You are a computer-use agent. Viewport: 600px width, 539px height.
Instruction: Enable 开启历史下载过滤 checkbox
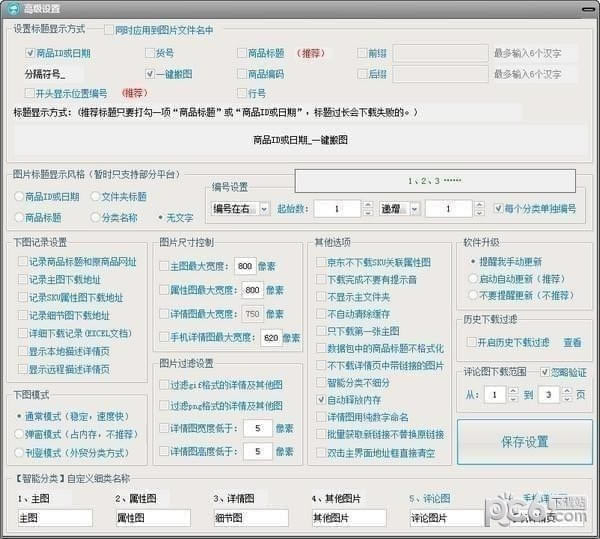(x=472, y=342)
